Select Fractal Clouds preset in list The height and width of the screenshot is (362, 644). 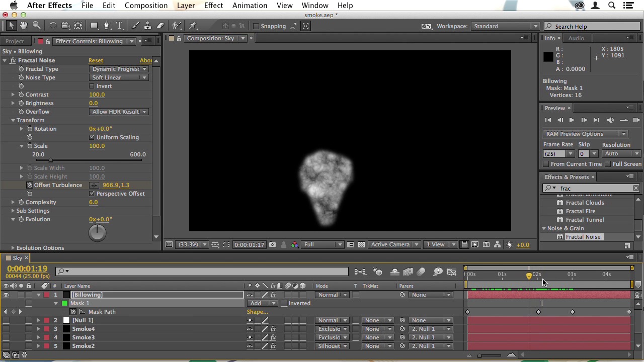[x=584, y=203]
